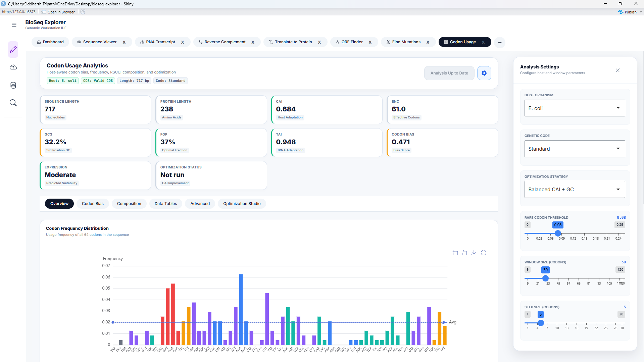Click the CAI 0.684 metric card
Image resolution: width=644 pixels, height=362 pixels.
pyautogui.click(x=327, y=110)
